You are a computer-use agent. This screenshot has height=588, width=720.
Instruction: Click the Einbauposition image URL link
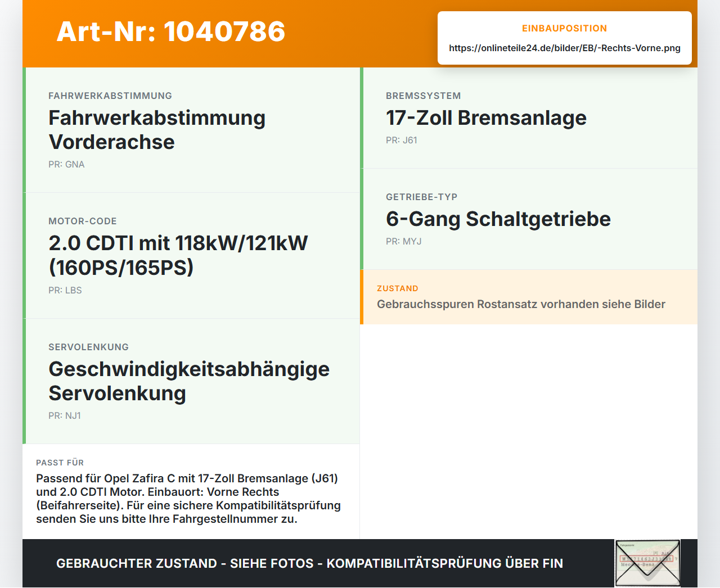[565, 48]
